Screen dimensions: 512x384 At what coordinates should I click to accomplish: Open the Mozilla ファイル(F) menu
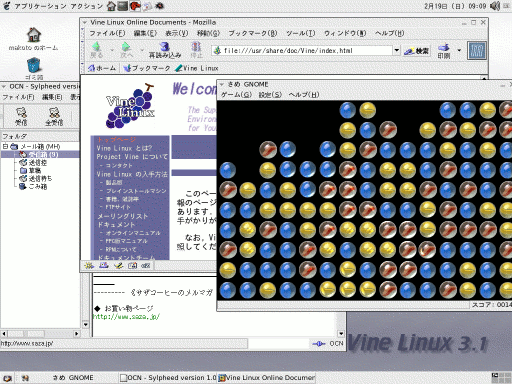tap(107, 33)
